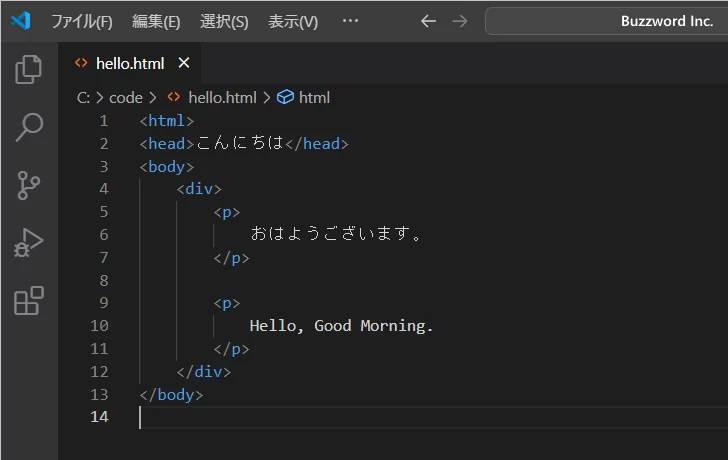Click the html symbol cube icon in breadcrumb
Image resolution: width=728 pixels, height=460 pixels.
(285, 97)
